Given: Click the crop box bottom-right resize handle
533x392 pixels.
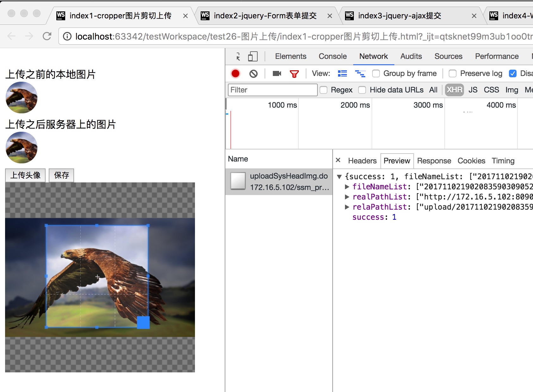Looking at the screenshot, I should coord(143,322).
